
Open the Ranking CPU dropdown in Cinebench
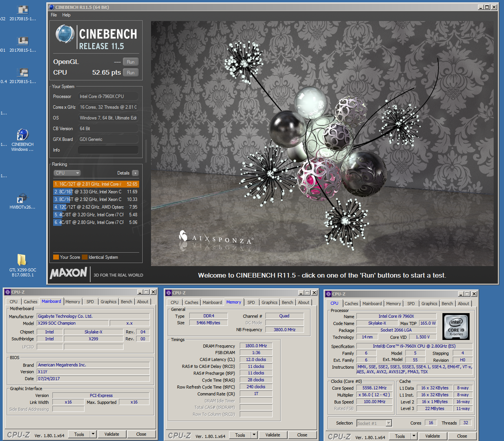(67, 173)
